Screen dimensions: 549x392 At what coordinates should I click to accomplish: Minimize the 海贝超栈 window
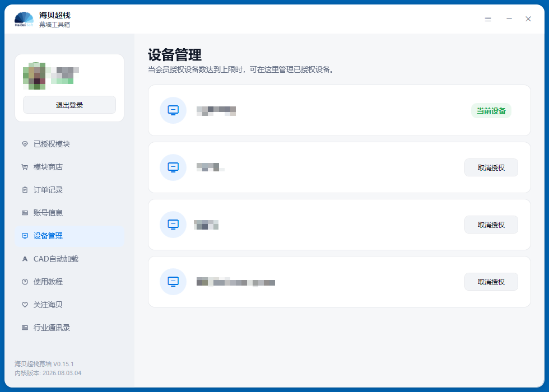[509, 19]
